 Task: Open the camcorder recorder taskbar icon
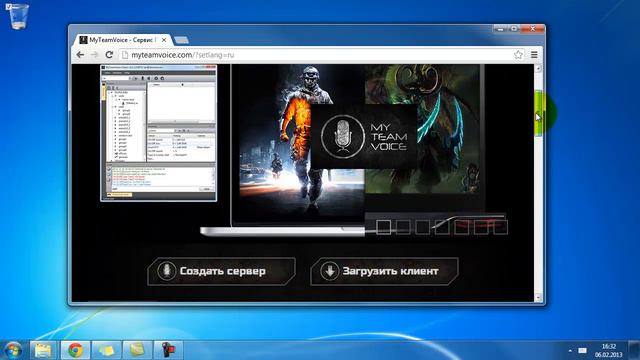tap(168, 350)
